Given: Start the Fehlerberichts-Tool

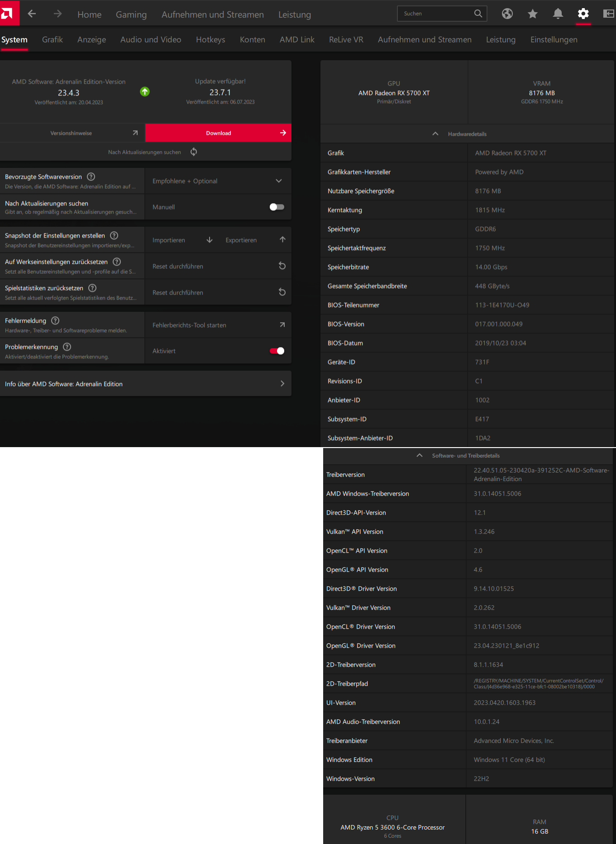Looking at the screenshot, I should (x=218, y=325).
